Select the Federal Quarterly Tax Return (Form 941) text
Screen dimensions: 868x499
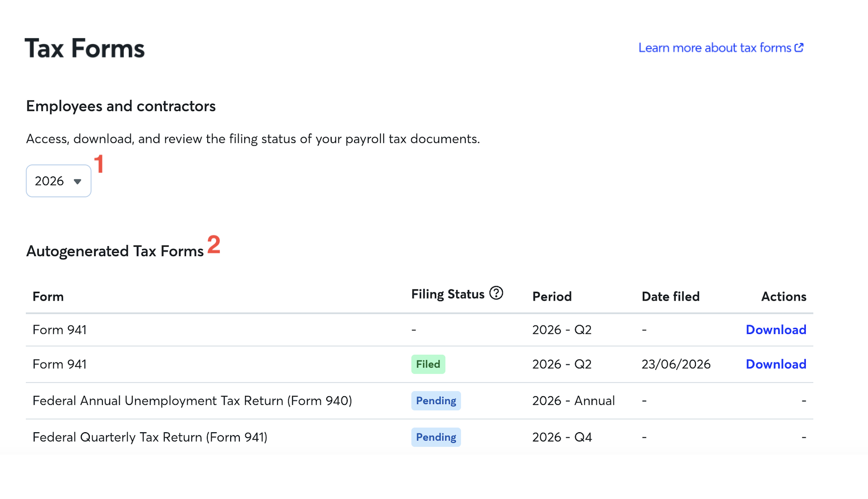[150, 437]
